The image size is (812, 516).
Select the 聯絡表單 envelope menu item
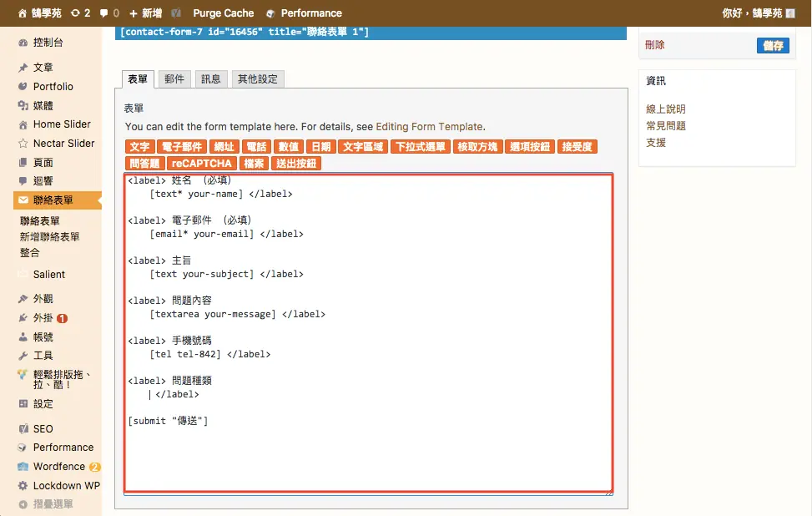pyautogui.click(x=57, y=200)
